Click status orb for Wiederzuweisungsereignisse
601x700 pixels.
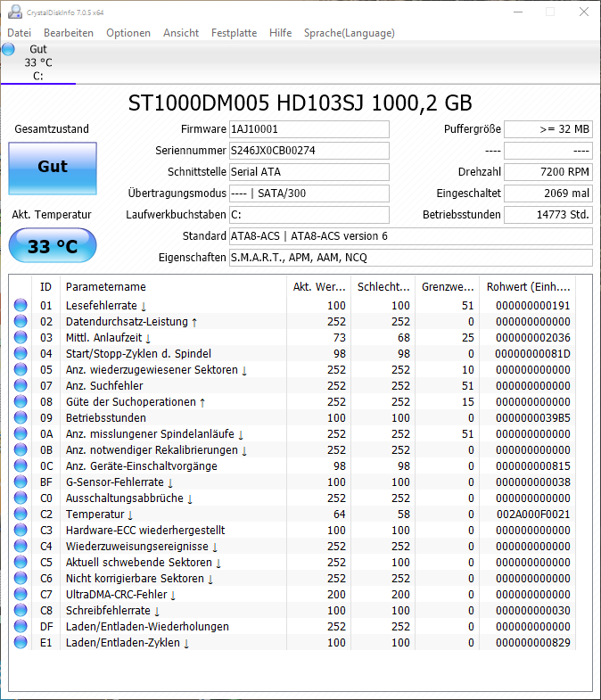tap(21, 546)
